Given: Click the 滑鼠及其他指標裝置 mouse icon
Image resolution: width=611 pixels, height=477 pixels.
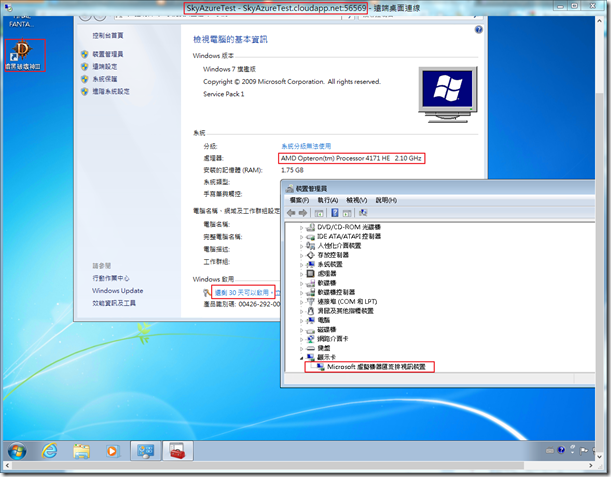Looking at the screenshot, I should pos(311,311).
